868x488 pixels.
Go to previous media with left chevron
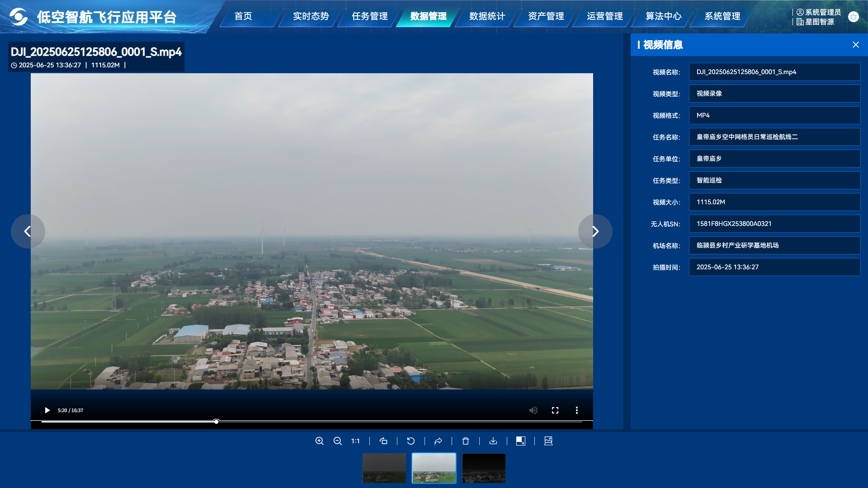(28, 231)
